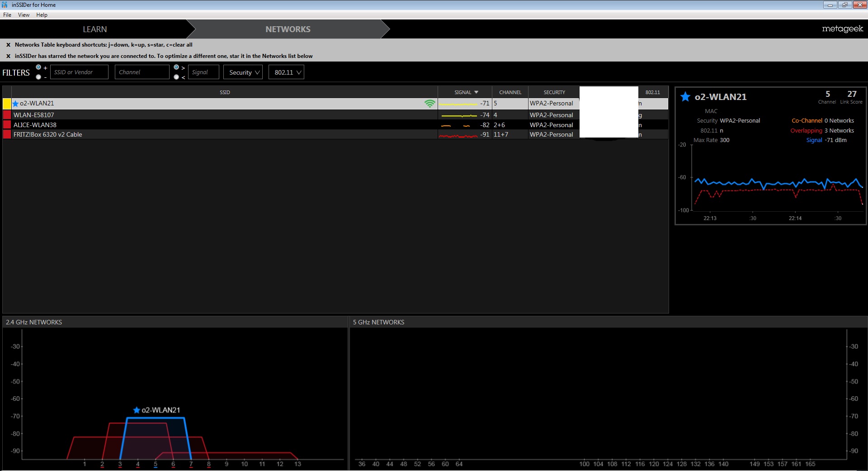The image size is (868, 471).
Task: Sort by the 802.11 column header
Action: pyautogui.click(x=652, y=92)
